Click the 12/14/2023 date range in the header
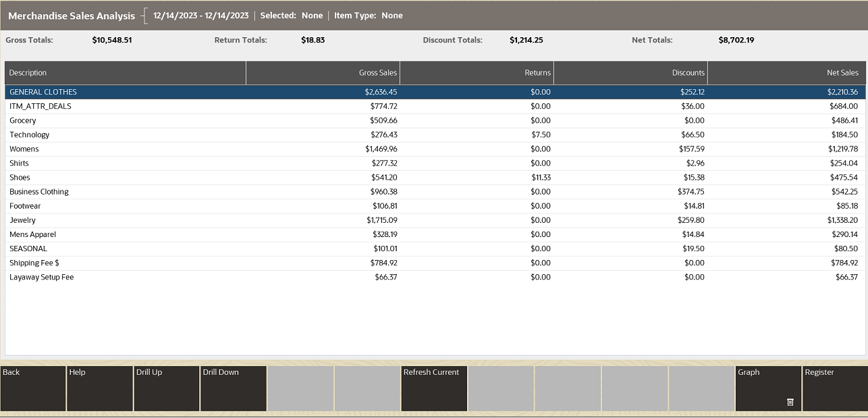Viewport: 868px width, 418px height. pyautogui.click(x=200, y=15)
